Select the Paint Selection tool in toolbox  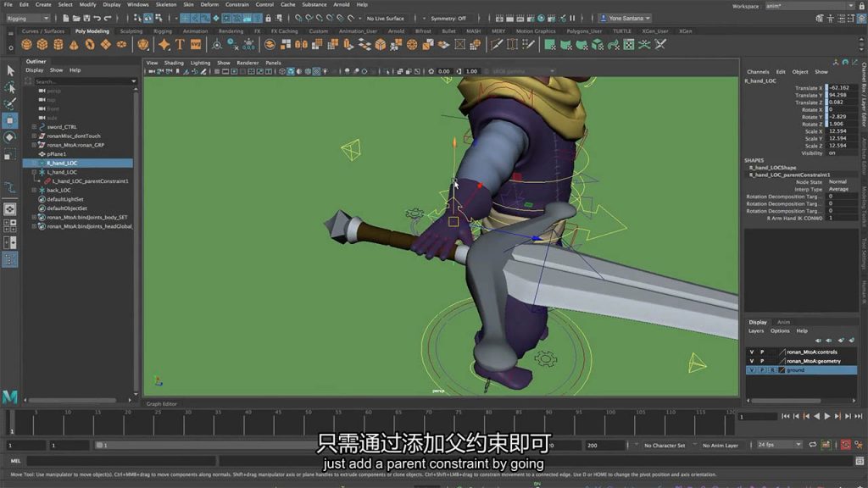9,103
